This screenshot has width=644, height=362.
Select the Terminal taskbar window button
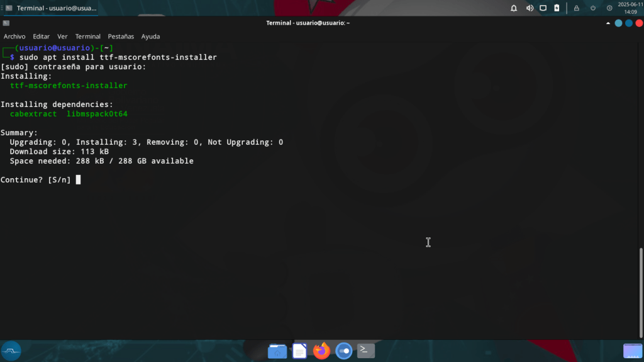click(x=50, y=8)
